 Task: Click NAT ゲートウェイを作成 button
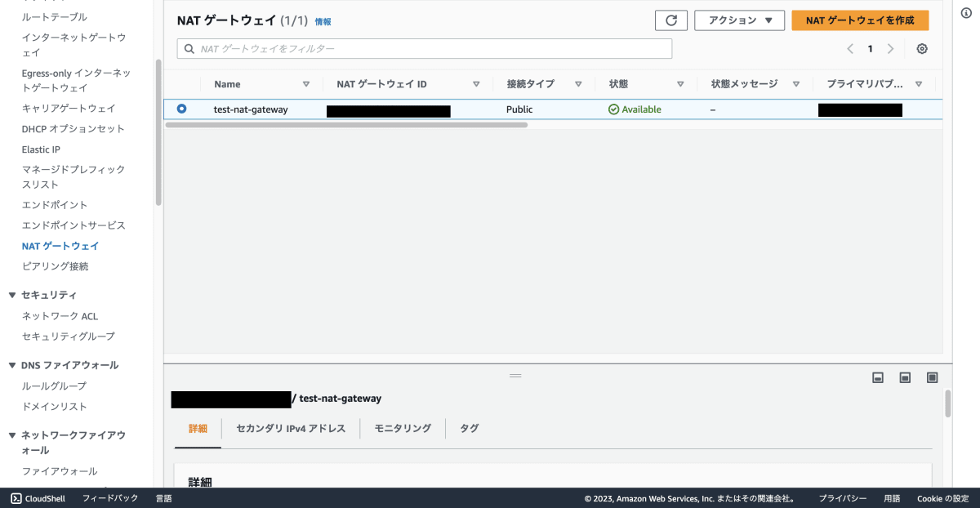860,20
